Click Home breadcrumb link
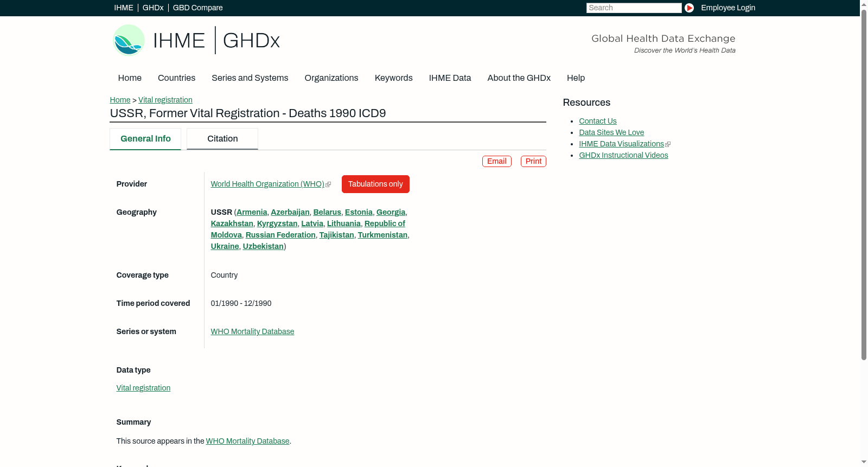This screenshot has width=868, height=467. [x=120, y=100]
